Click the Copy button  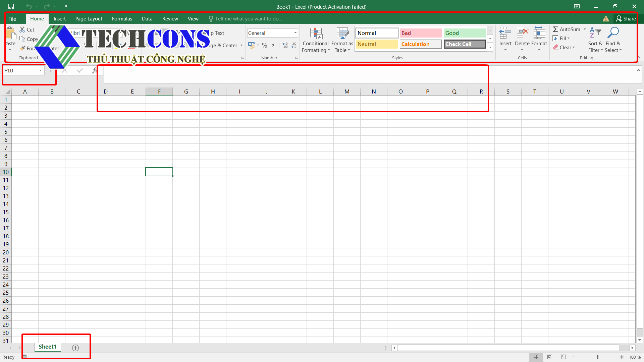[29, 39]
